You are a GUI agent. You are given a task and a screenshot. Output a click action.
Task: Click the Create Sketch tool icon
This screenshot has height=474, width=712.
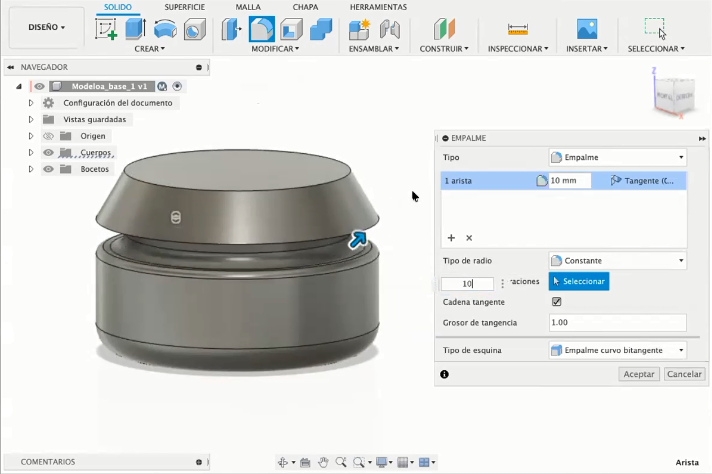coord(106,29)
